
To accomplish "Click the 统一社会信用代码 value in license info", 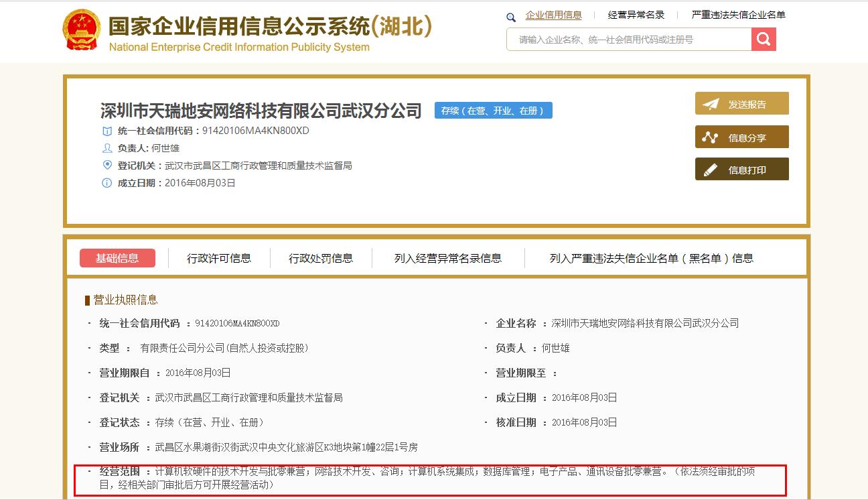I will [237, 324].
